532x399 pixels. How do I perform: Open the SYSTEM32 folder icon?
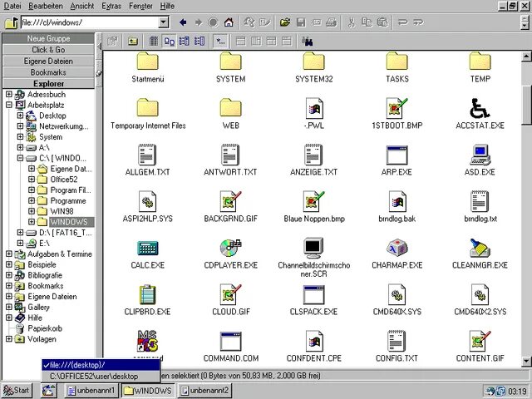pyautogui.click(x=314, y=62)
